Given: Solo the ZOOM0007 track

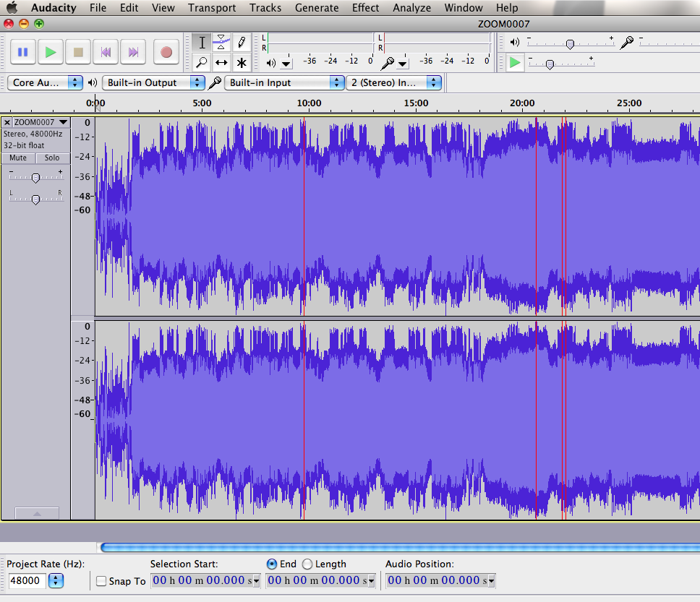Looking at the screenshot, I should coord(51,158).
